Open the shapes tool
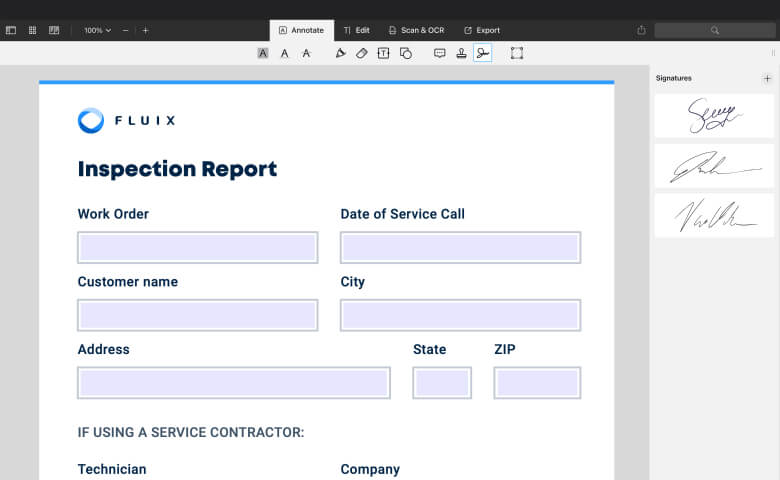The width and height of the screenshot is (780, 480). 405,53
